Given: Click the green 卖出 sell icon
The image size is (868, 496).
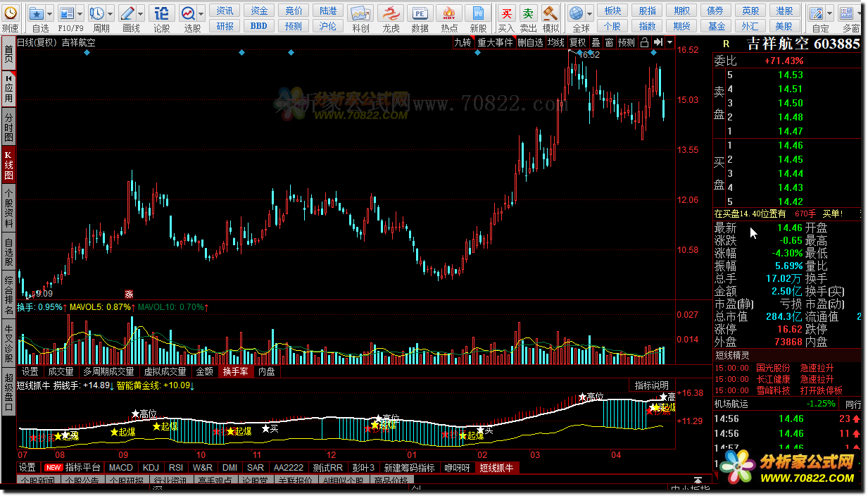Looking at the screenshot, I should (x=528, y=13).
